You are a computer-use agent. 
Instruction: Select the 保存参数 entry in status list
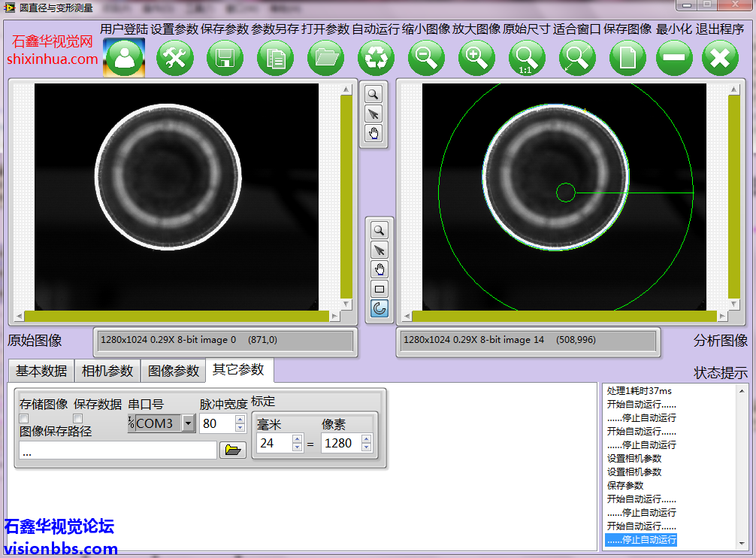click(624, 485)
